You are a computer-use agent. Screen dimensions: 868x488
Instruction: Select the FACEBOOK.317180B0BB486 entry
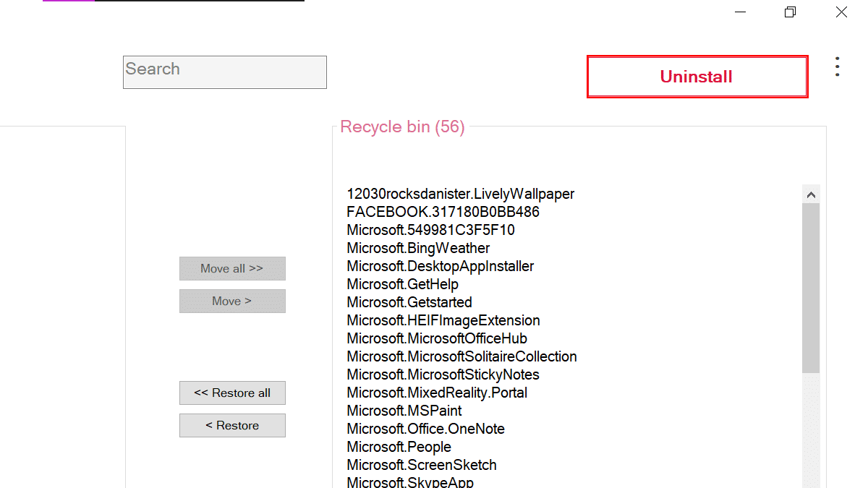coord(443,212)
